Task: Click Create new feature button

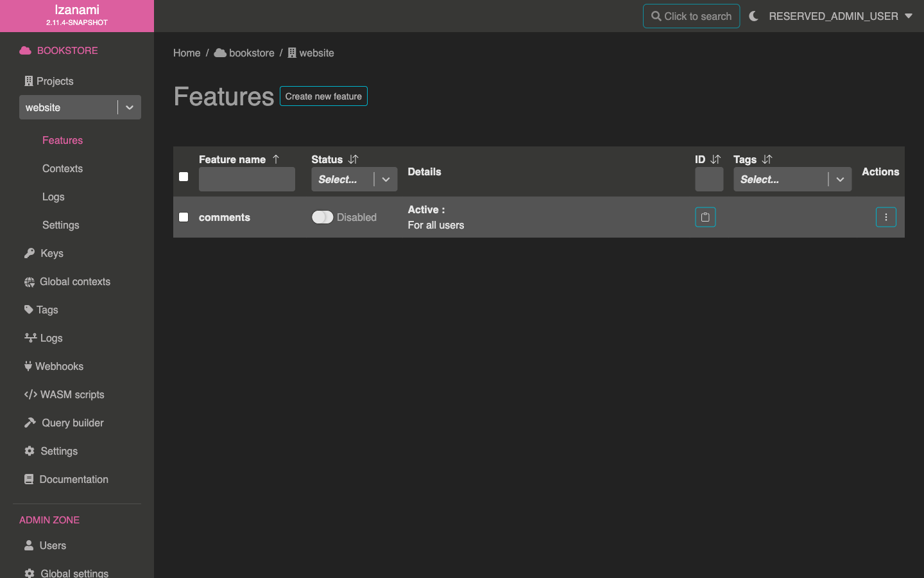Action: click(323, 96)
